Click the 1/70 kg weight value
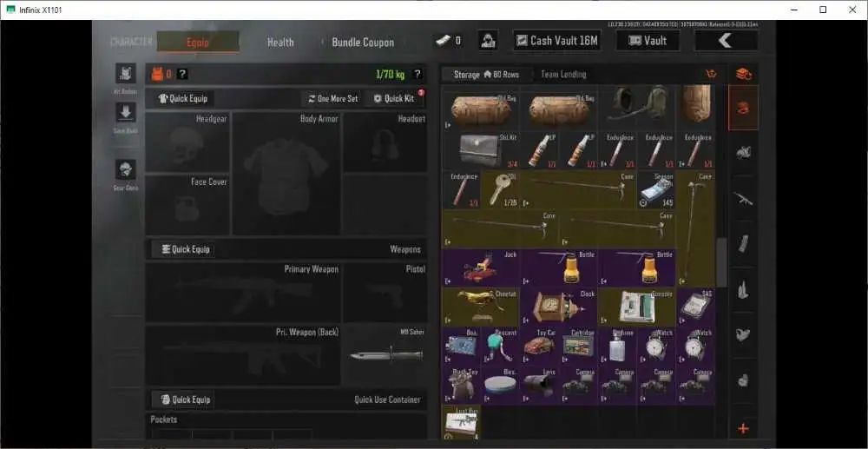868x449 pixels. click(x=391, y=74)
